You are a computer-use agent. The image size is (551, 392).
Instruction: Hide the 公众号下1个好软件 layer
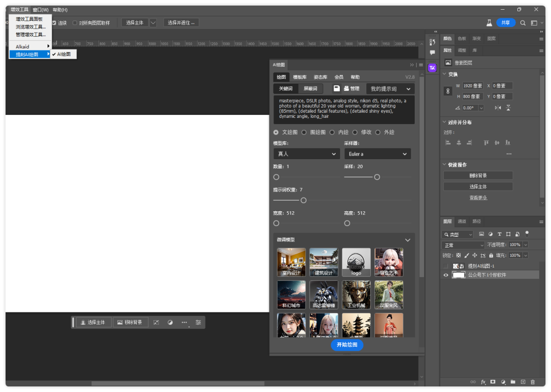click(446, 275)
